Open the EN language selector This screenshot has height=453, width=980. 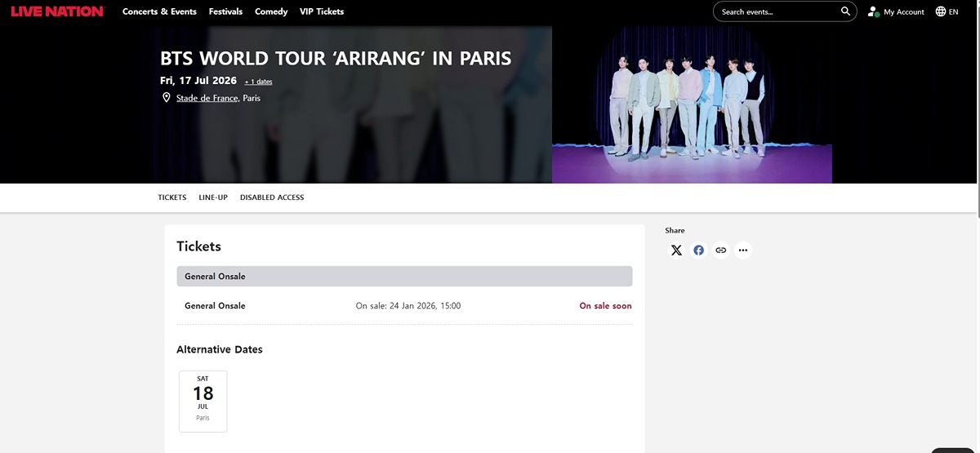pyautogui.click(x=953, y=12)
